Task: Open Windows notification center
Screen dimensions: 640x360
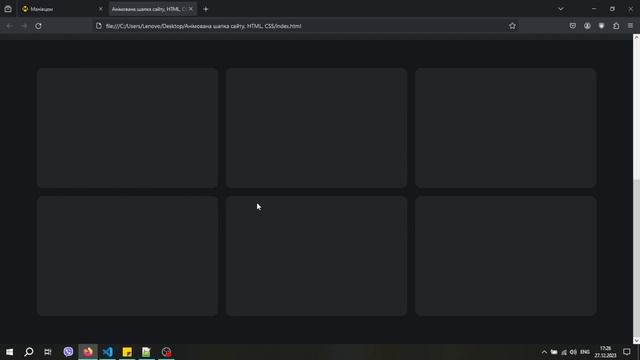Action: click(627, 352)
